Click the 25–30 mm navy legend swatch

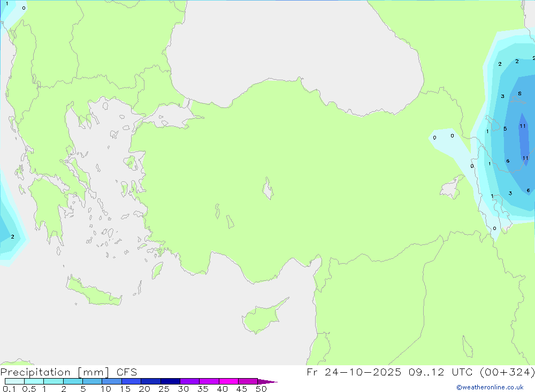coord(170,381)
